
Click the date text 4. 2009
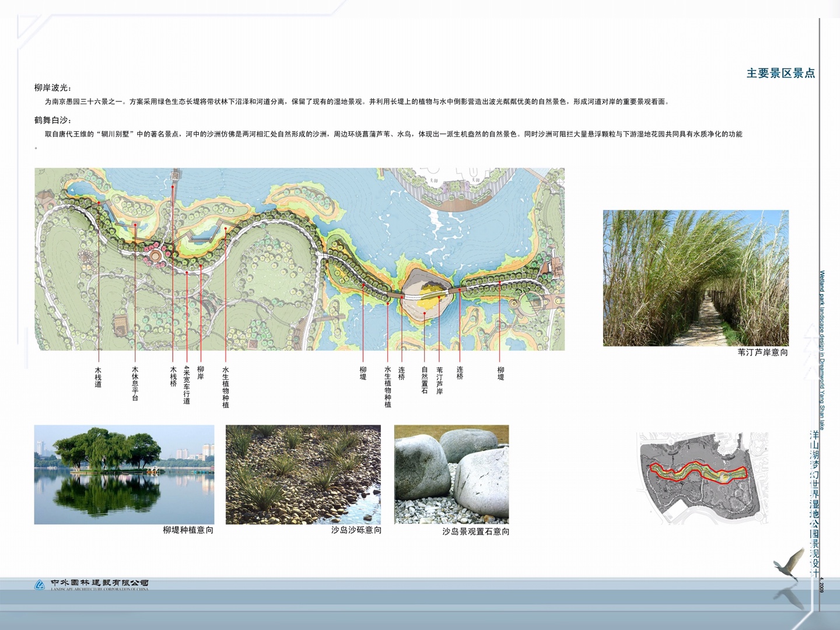click(x=822, y=585)
